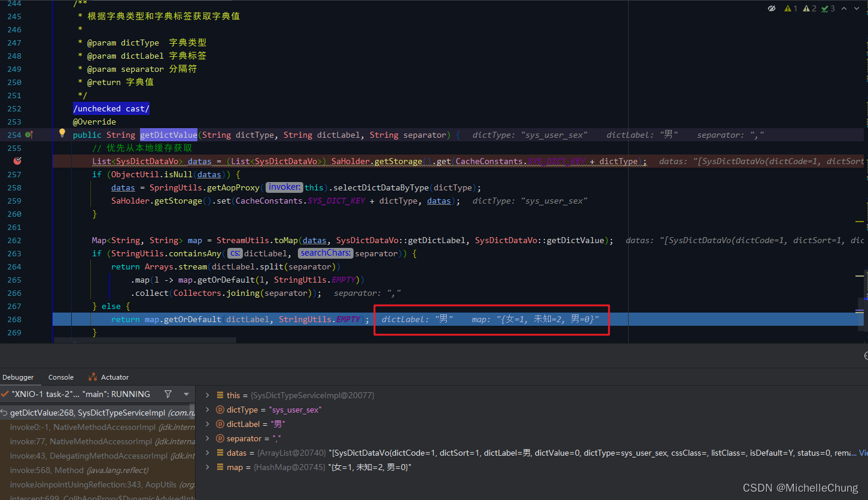The image size is (868, 500).
Task: Switch to the Debugger tab
Action: [x=17, y=377]
